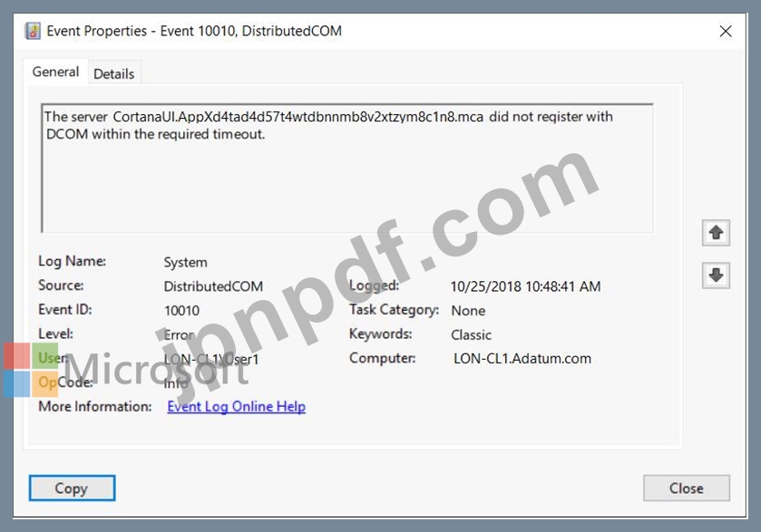Click the next event down arrow
761x532 pixels.
[716, 275]
